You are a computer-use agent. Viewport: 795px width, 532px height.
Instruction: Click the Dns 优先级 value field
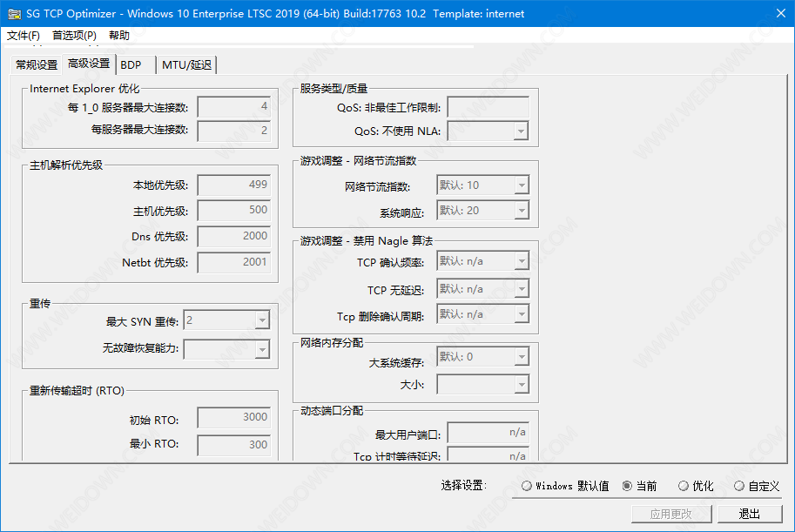click(x=234, y=236)
